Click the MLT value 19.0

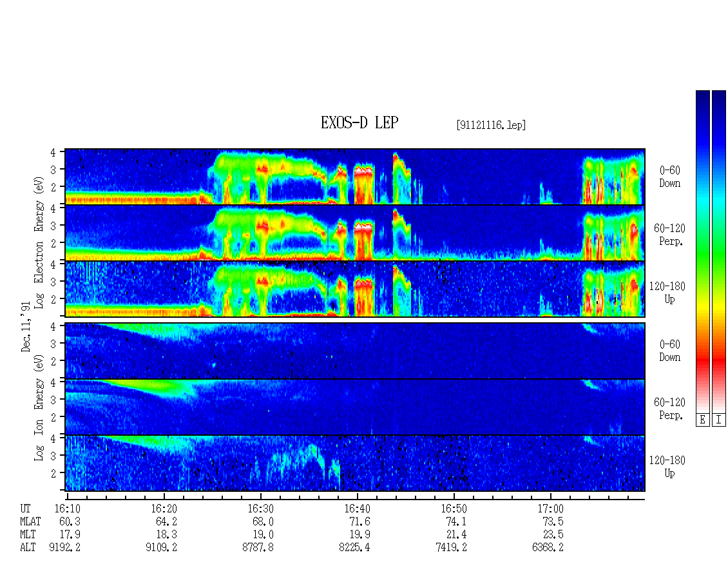(263, 535)
